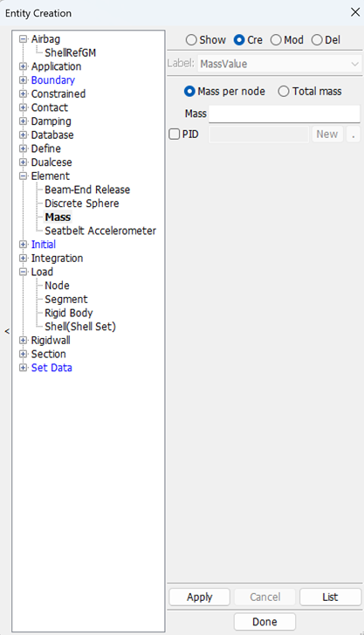The height and width of the screenshot is (635, 364).
Task: Click the List button
Action: [x=331, y=597]
